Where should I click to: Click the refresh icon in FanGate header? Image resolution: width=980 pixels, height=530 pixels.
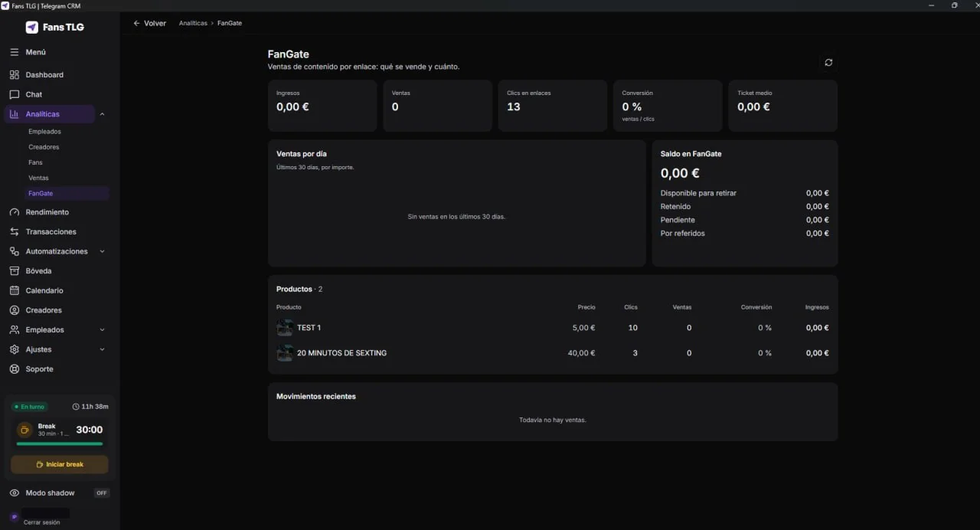click(828, 63)
